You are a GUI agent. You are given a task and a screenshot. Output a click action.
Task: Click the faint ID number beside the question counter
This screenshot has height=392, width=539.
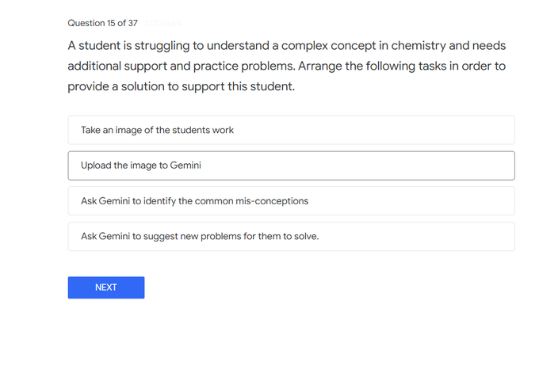[162, 23]
